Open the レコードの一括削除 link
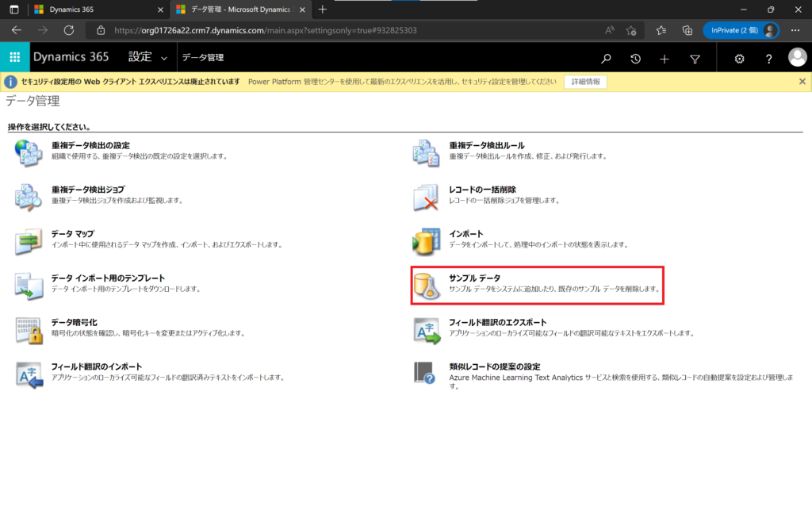Image resolution: width=812 pixels, height=518 pixels. [482, 190]
